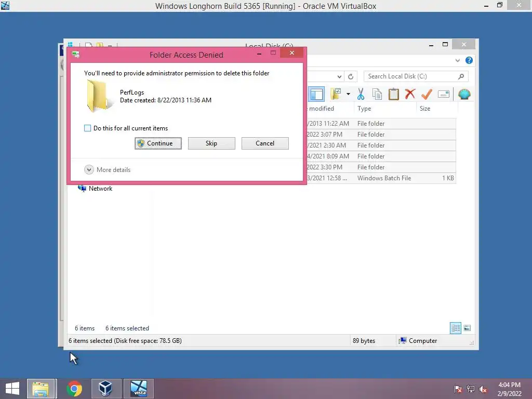Click the PerfLogs folder icon in dialog
Screen dimensions: 532x399
[x=99, y=96]
